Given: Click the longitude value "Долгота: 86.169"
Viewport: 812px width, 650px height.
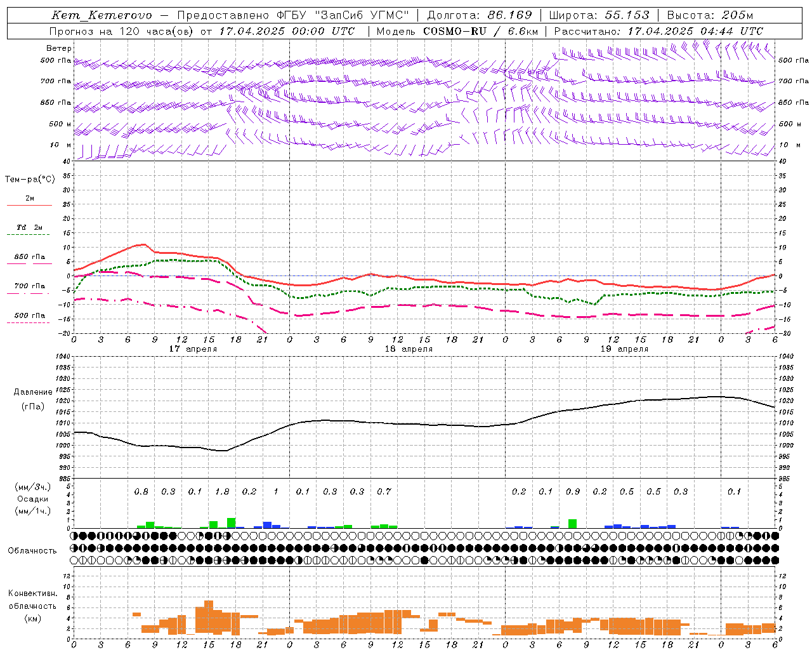Looking at the screenshot, I should click(480, 15).
